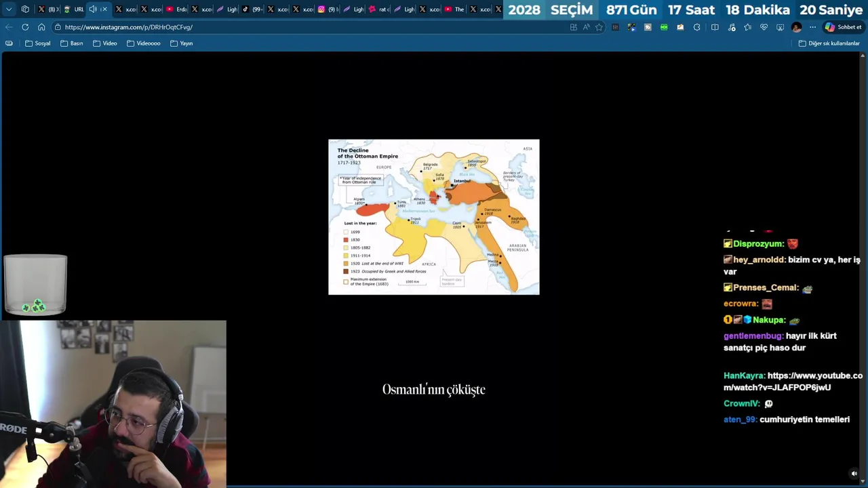The height and width of the screenshot is (488, 868).
Task: Switch to the TikTok tab labeled (99+
Action: click(x=252, y=9)
